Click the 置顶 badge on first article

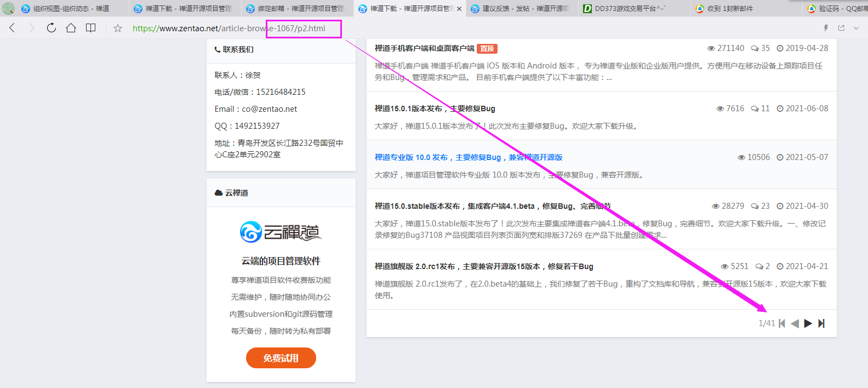[x=487, y=48]
